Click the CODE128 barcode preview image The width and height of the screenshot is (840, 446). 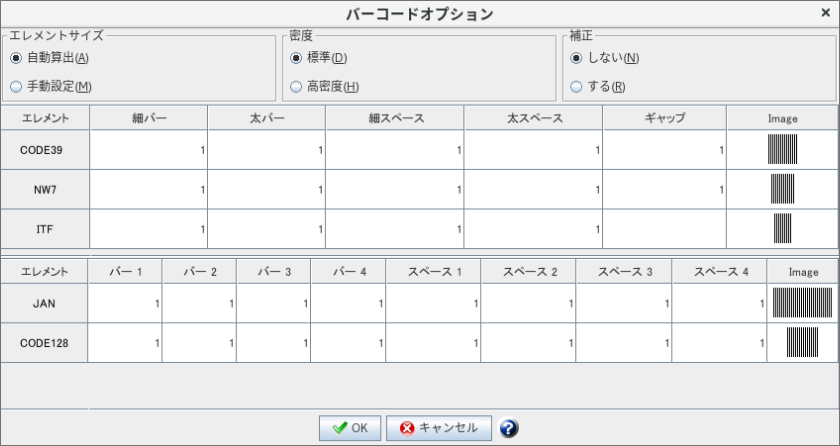[x=803, y=342]
